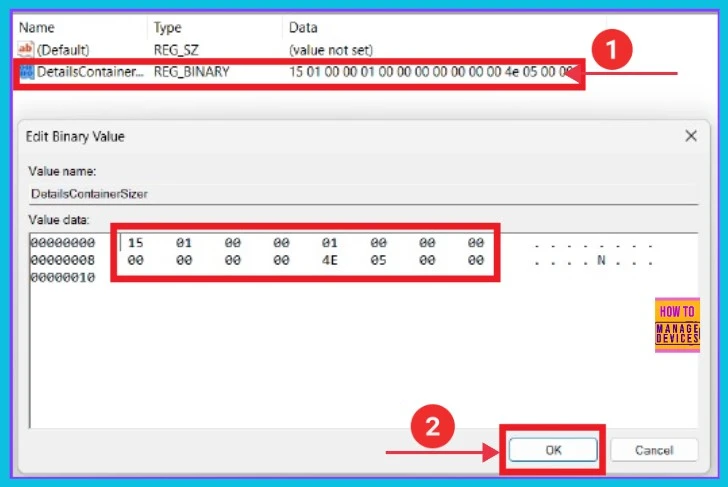The width and height of the screenshot is (728, 487).
Task: Select the (Default) registry value name
Action: tap(63, 50)
